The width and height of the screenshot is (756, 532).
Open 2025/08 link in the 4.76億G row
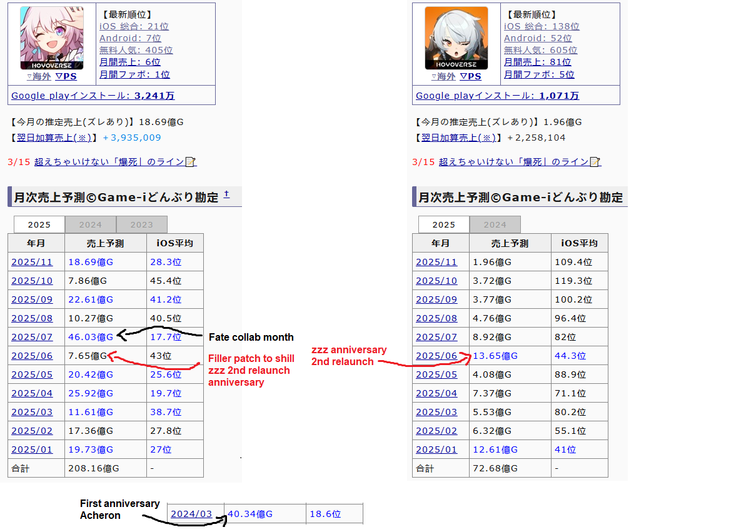436,318
